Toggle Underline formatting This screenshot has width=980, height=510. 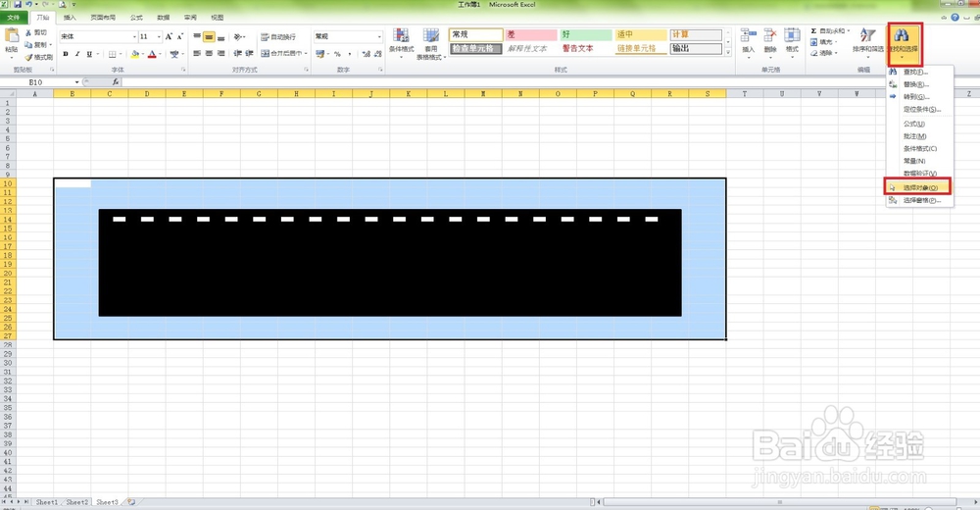tap(89, 55)
